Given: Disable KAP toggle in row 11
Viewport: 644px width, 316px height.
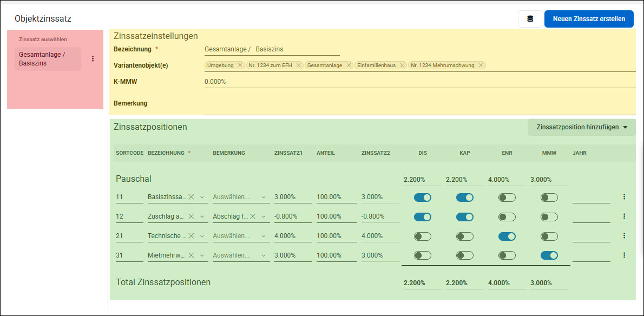Looking at the screenshot, I should click(465, 198).
